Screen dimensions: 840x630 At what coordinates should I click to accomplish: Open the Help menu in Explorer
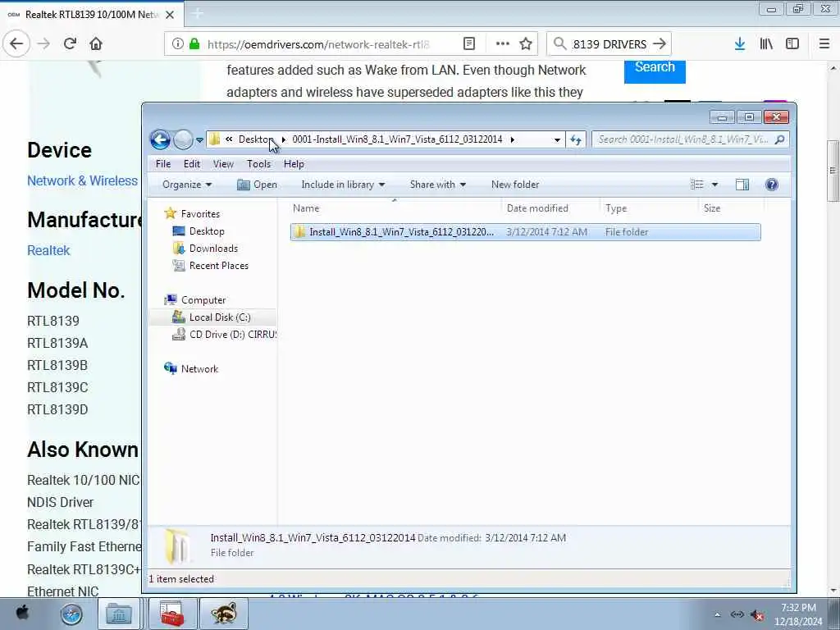(x=294, y=164)
